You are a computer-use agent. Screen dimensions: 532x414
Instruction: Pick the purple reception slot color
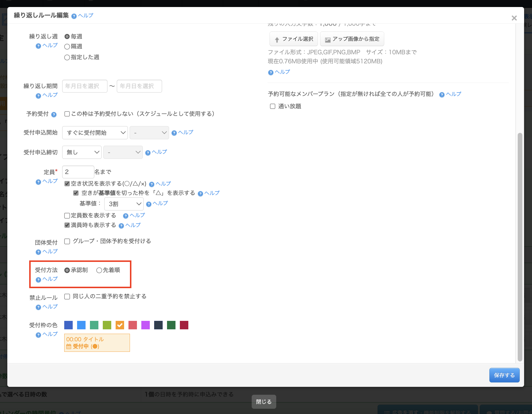145,325
